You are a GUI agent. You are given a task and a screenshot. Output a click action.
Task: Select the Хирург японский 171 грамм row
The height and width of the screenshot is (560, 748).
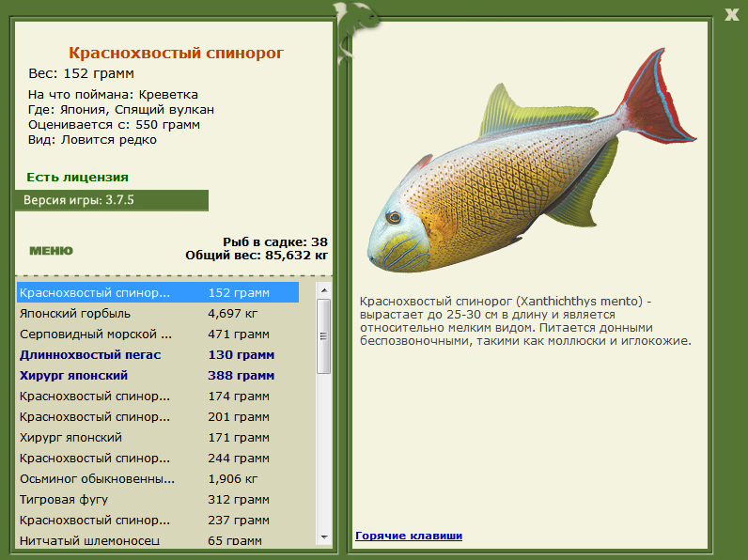158,438
